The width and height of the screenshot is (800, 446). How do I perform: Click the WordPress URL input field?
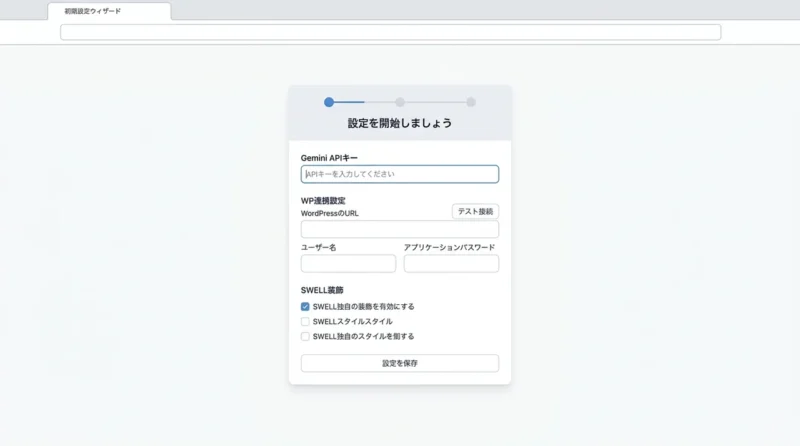tap(399, 230)
